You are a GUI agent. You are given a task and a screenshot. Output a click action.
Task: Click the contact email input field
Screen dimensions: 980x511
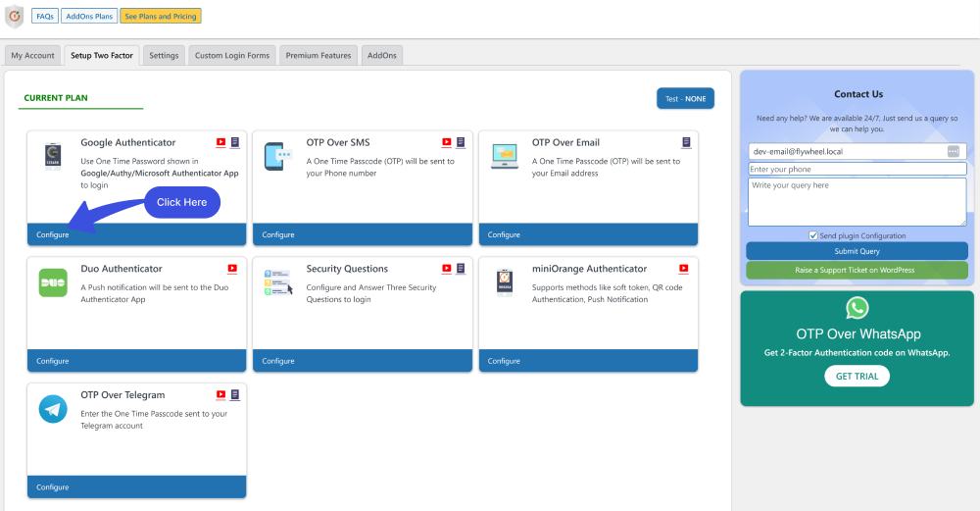tap(857, 151)
